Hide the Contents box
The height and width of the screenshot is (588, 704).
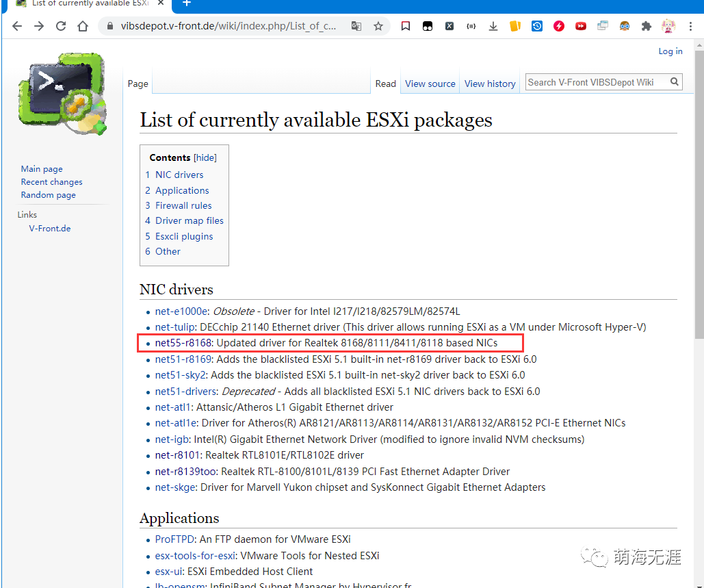pos(205,157)
